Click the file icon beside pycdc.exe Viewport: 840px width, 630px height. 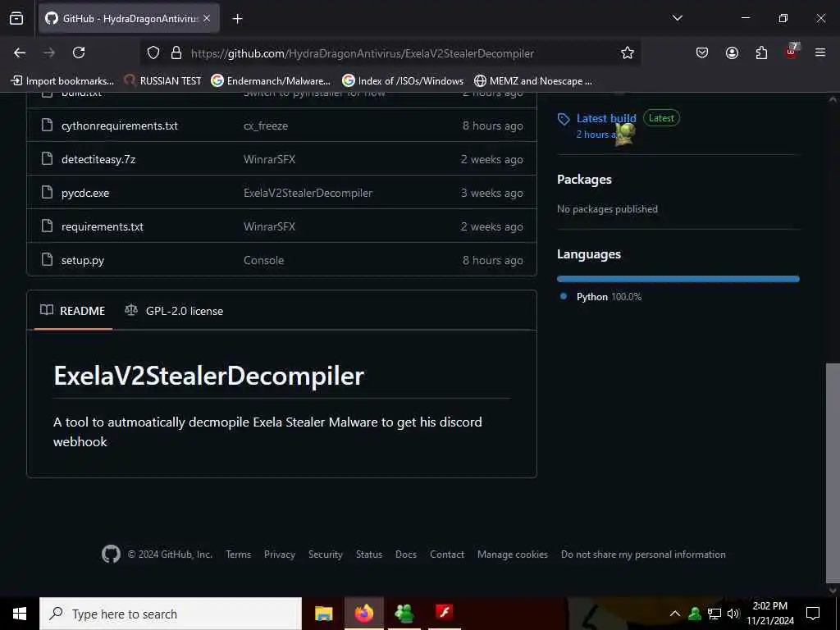click(x=47, y=192)
